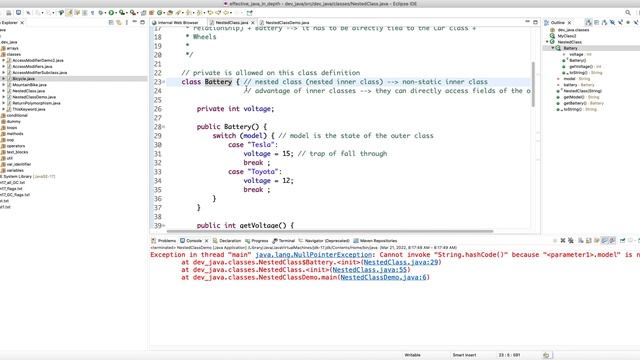Switch to Internal Web Browser tab
Image resolution: width=640 pixels, height=360 pixels.
(x=175, y=23)
